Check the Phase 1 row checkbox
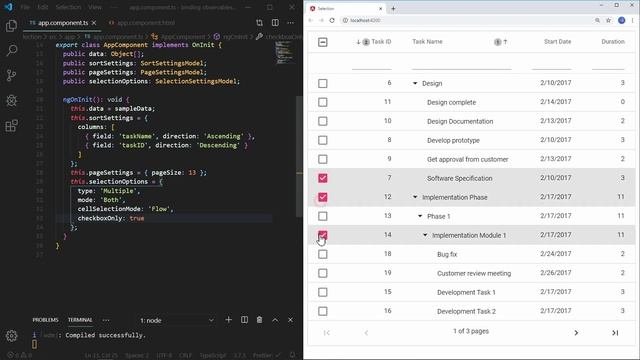The height and width of the screenshot is (360, 640). tap(322, 216)
